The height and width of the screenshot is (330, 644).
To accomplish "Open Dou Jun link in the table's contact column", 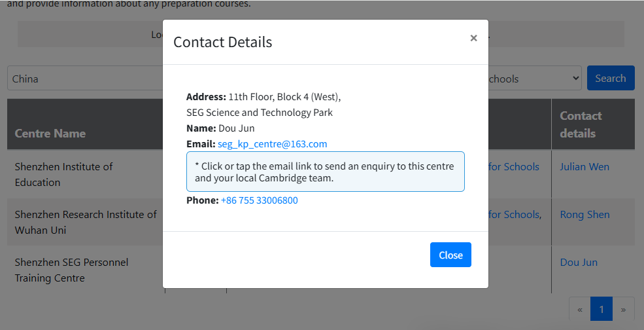I will click(x=578, y=263).
